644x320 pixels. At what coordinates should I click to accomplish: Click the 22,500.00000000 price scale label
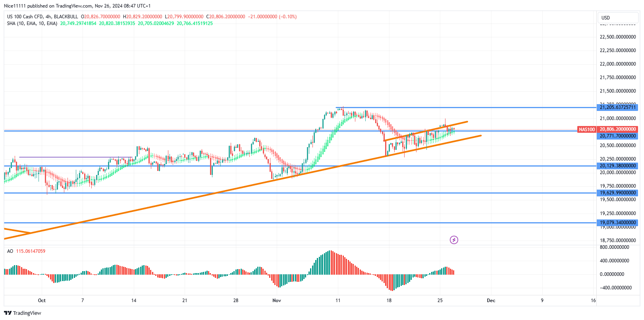[618, 37]
